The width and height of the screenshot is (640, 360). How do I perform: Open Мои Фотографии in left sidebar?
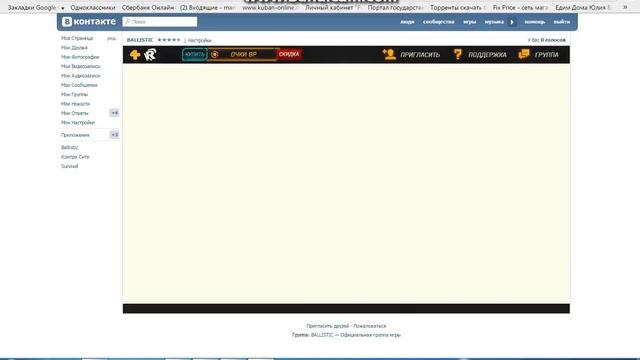pos(80,57)
